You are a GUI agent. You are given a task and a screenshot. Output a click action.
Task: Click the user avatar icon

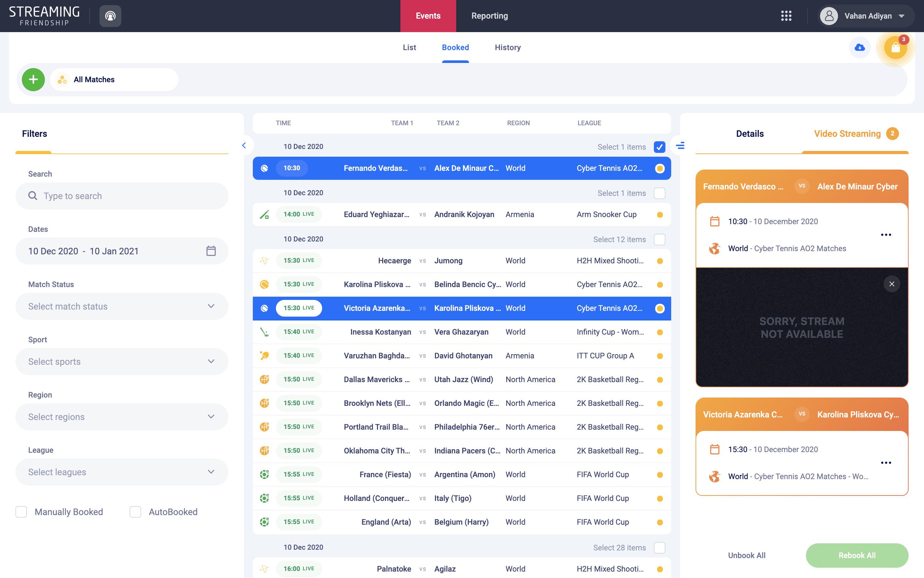pos(829,16)
